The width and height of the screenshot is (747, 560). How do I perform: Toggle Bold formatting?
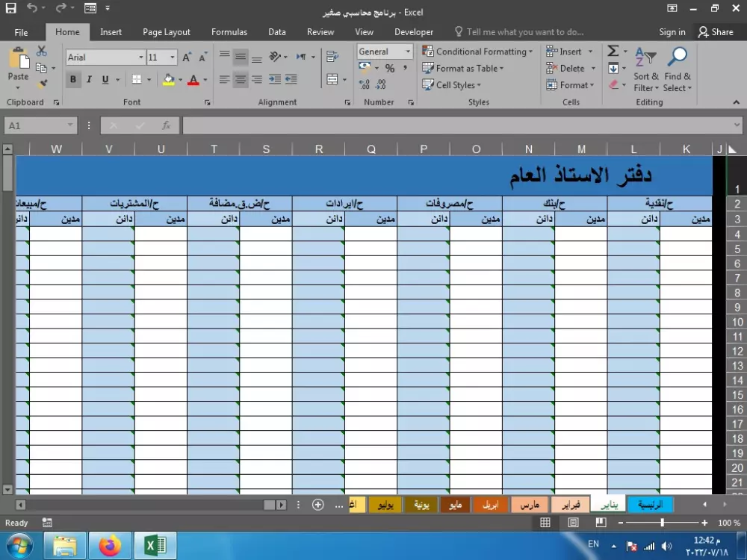[72, 79]
